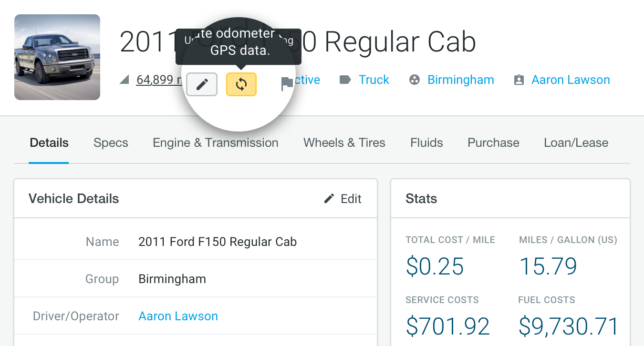644x346 pixels.
Task: Click the odometer signal triangle icon
Action: tap(125, 80)
